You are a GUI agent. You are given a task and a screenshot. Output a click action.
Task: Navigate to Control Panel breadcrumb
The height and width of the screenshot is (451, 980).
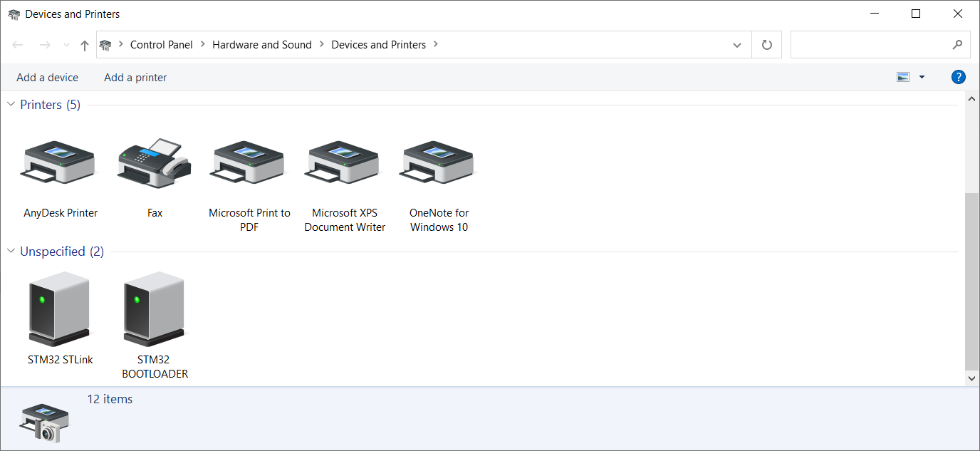pyautogui.click(x=162, y=44)
